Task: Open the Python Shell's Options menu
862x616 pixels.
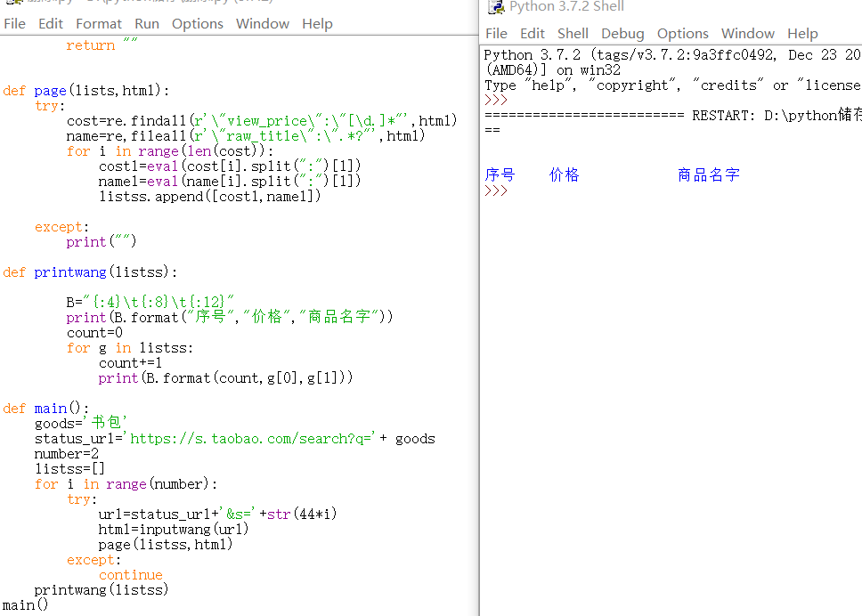Action: click(683, 34)
